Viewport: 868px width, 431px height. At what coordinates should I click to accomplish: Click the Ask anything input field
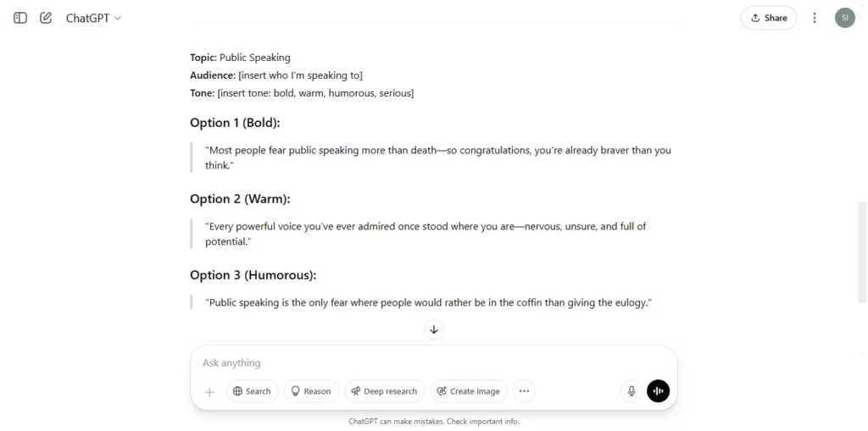pos(433,363)
